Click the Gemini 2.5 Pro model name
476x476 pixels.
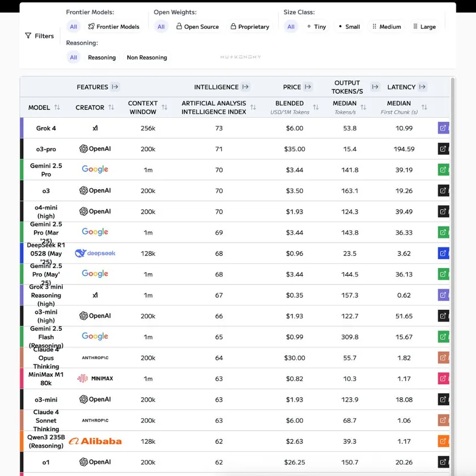(46, 170)
